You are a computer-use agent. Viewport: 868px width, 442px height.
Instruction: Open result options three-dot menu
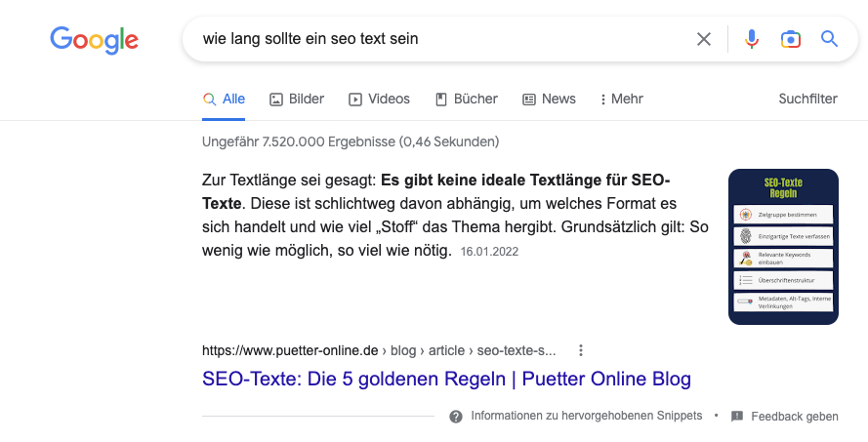[x=580, y=350]
